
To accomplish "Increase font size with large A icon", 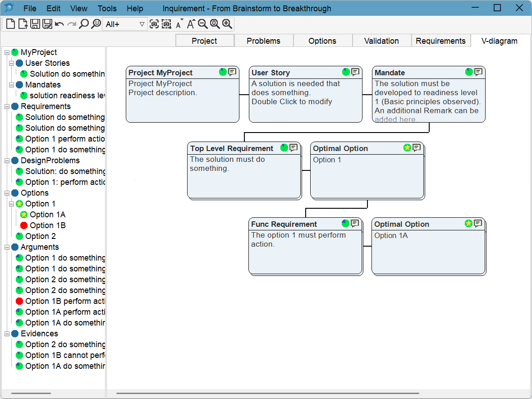I will [191, 24].
